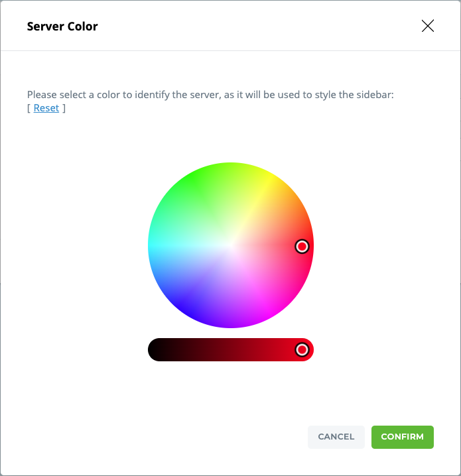Select cyan at the wheel's left edge

(x=154, y=245)
